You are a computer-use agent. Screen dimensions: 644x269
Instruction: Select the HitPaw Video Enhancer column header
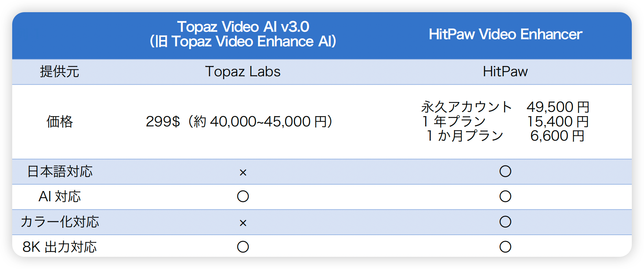505,34
